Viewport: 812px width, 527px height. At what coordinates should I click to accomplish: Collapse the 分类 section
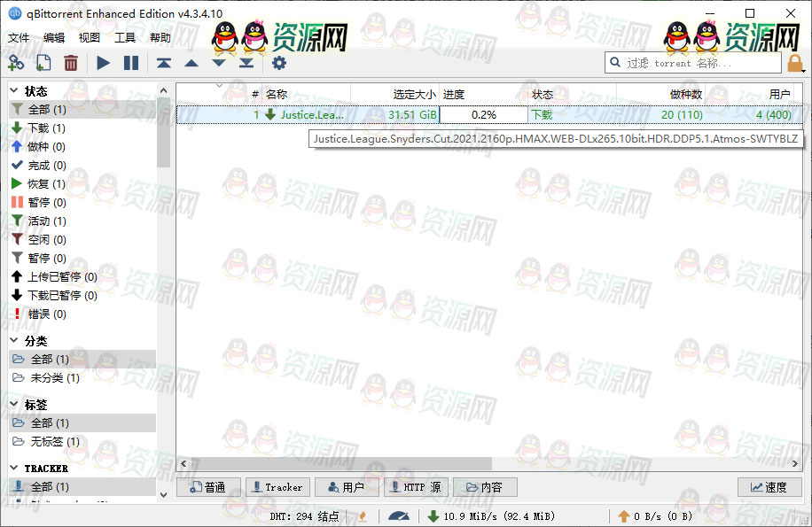click(14, 340)
